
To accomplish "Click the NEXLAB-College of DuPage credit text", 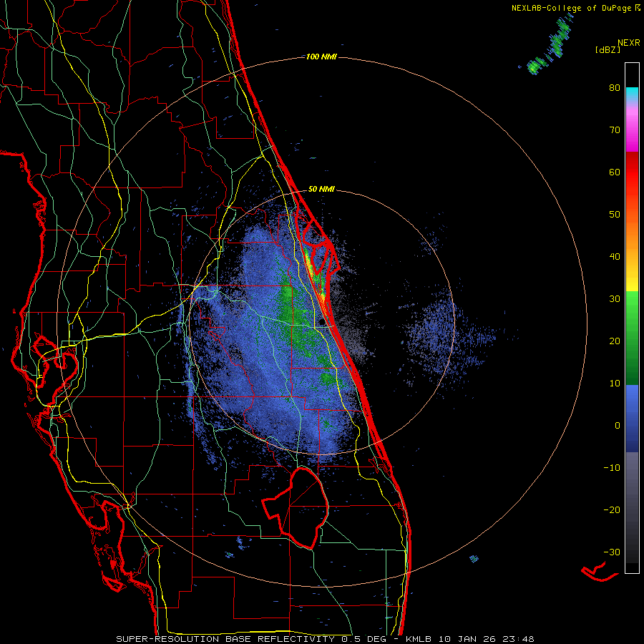I will [572, 8].
